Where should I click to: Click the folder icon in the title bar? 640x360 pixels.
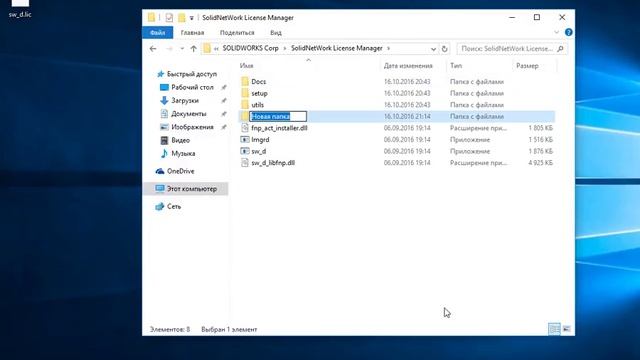(151, 18)
